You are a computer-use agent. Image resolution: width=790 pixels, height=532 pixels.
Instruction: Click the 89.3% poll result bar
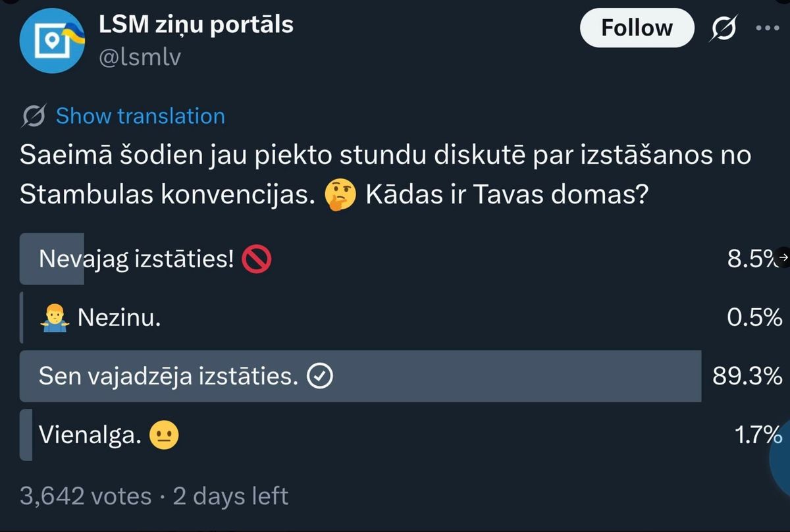[362, 376]
